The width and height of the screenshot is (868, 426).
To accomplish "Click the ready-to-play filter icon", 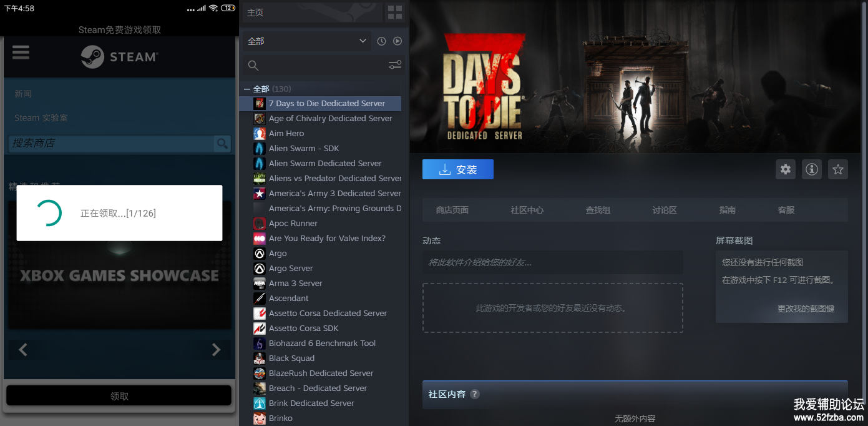I will coord(397,41).
